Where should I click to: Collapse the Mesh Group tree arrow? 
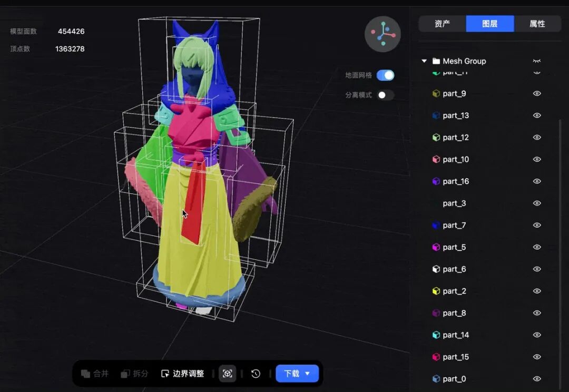coord(424,61)
